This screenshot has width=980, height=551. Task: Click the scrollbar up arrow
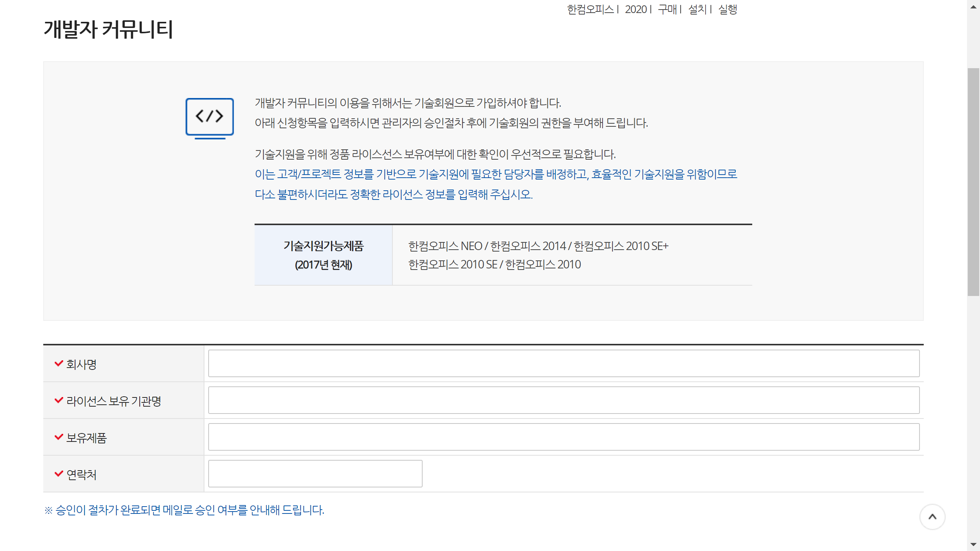pos(973,7)
